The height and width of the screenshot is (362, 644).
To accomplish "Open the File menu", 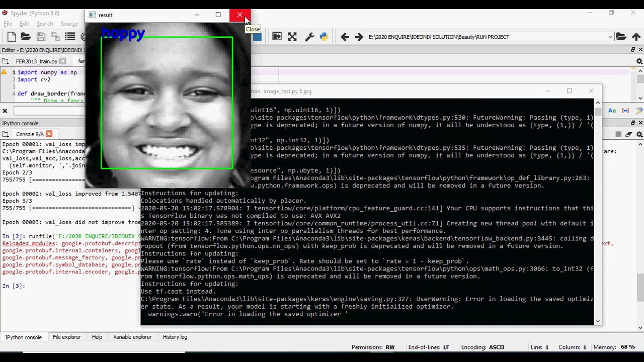I will coord(8,24).
